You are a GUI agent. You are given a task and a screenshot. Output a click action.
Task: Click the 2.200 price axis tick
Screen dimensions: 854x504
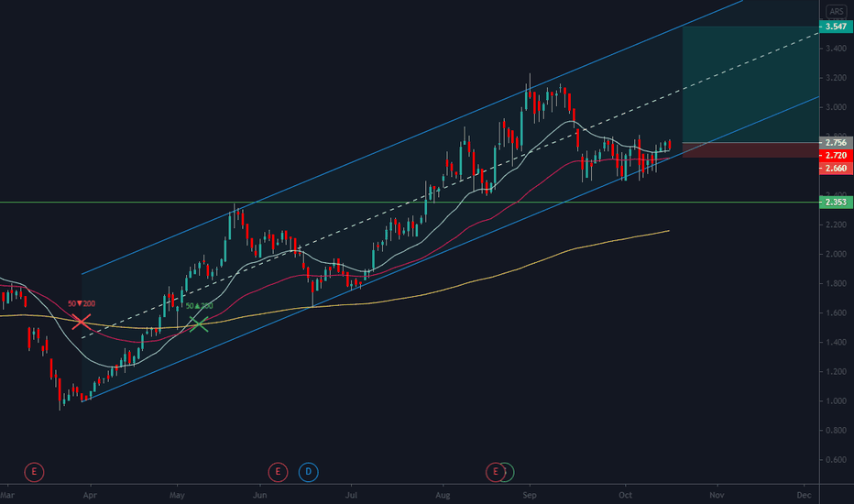tap(836, 225)
